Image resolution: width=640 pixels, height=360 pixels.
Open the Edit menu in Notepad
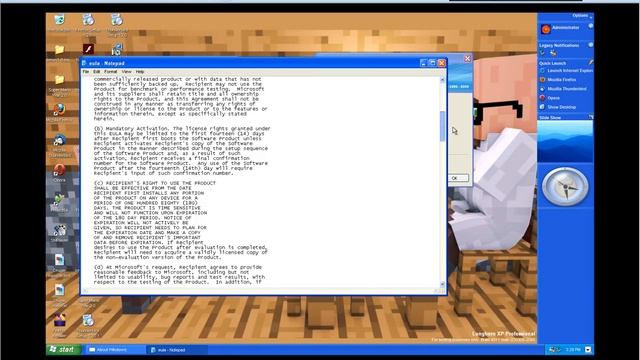[x=97, y=72]
